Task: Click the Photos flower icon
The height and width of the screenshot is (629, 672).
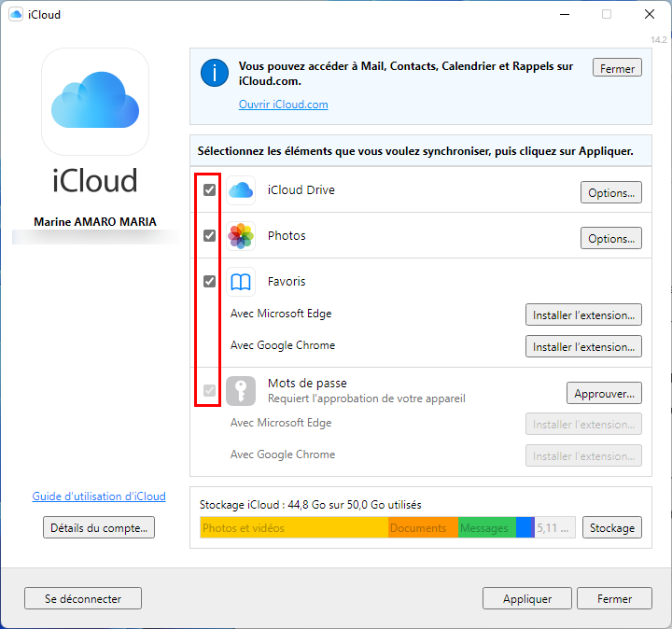Action: pos(241,236)
